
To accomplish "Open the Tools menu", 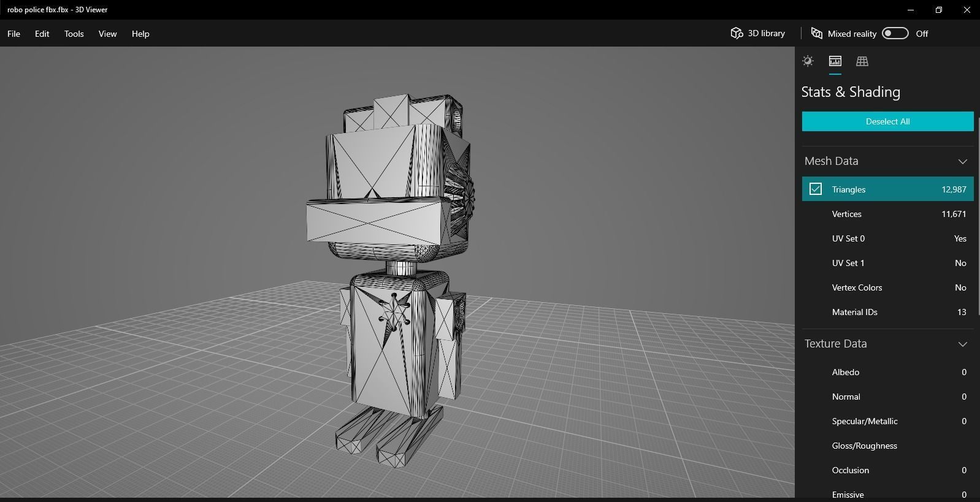I will coord(74,34).
